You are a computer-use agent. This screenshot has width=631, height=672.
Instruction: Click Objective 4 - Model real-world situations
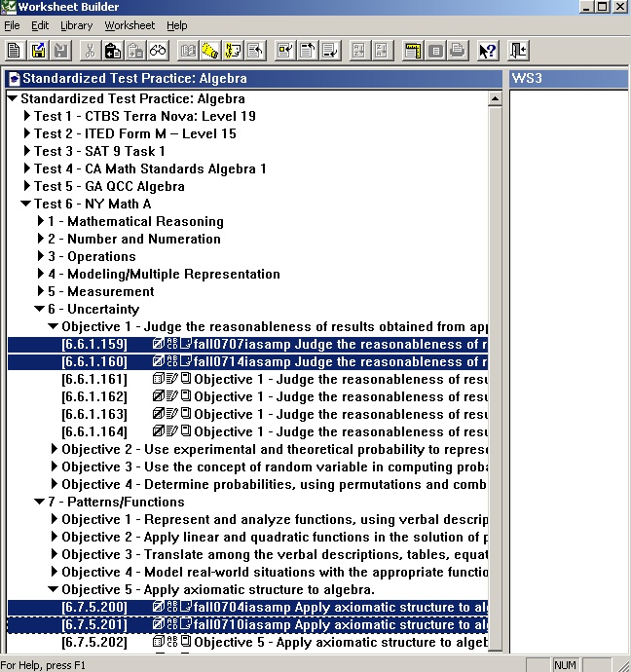pos(275,572)
